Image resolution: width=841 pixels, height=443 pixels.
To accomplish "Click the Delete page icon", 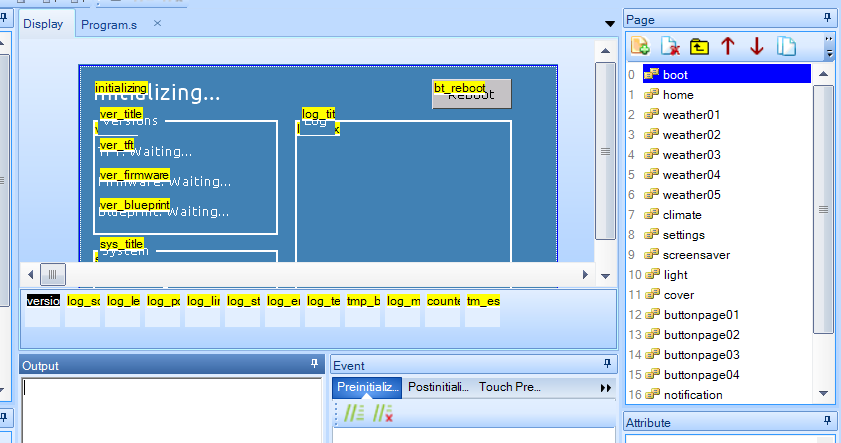I will point(669,46).
